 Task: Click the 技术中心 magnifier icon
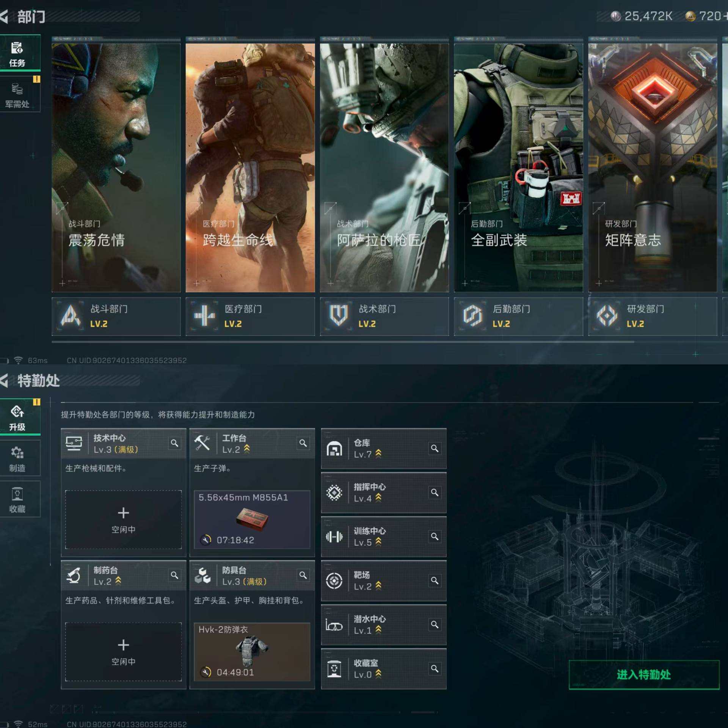(174, 443)
